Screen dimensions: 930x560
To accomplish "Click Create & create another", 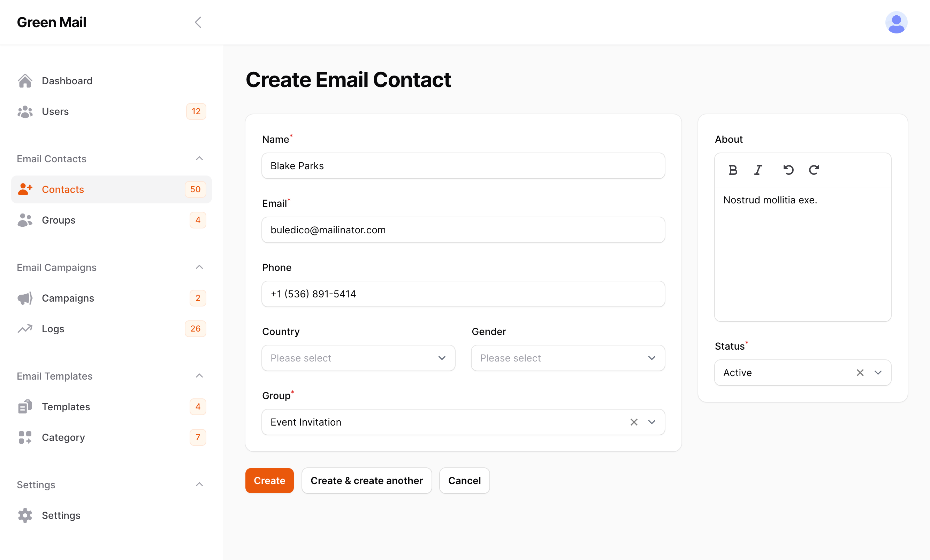I will 366,481.
